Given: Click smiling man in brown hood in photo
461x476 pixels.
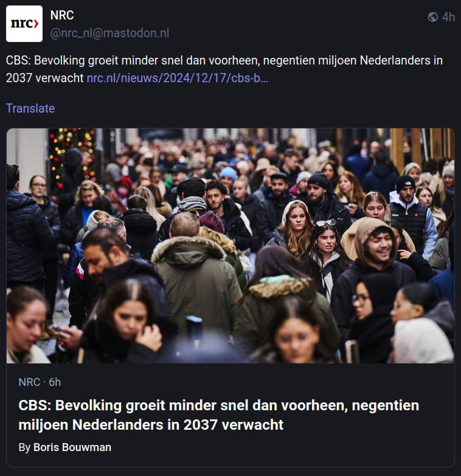Looking at the screenshot, I should tap(376, 243).
